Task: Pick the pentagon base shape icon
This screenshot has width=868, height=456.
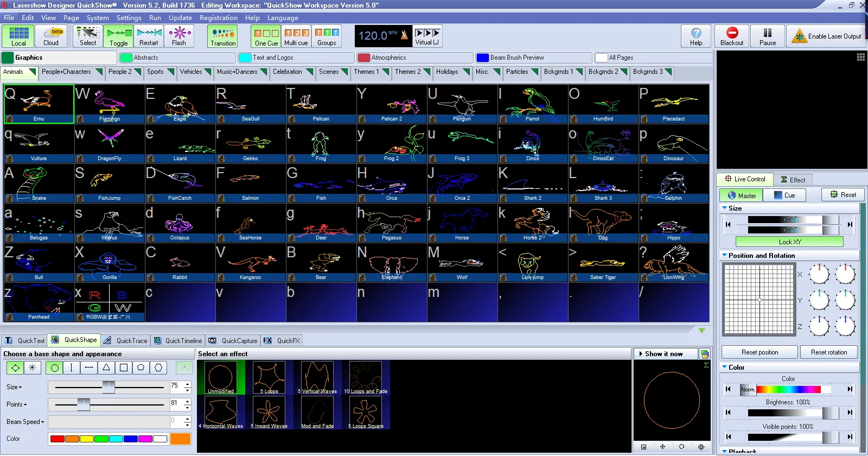Action: pos(141,368)
